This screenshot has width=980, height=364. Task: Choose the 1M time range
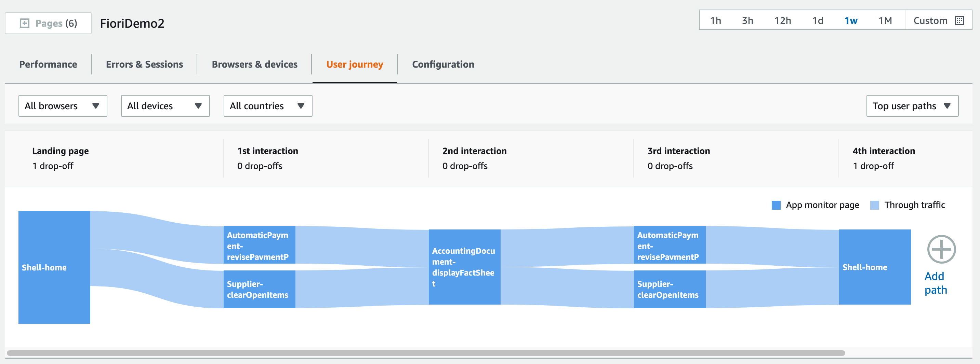coord(885,20)
